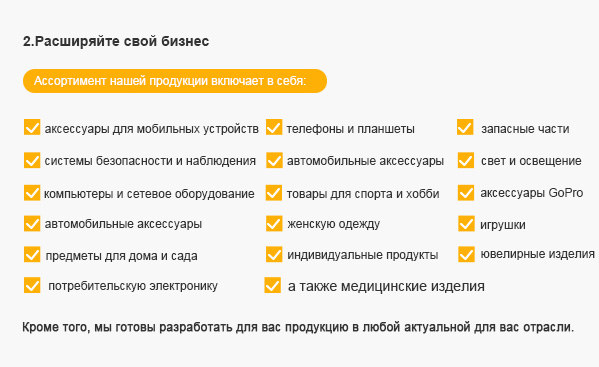
Task: Select checkmark beside компьютеры и сетевое оборудование
Action: [32, 193]
